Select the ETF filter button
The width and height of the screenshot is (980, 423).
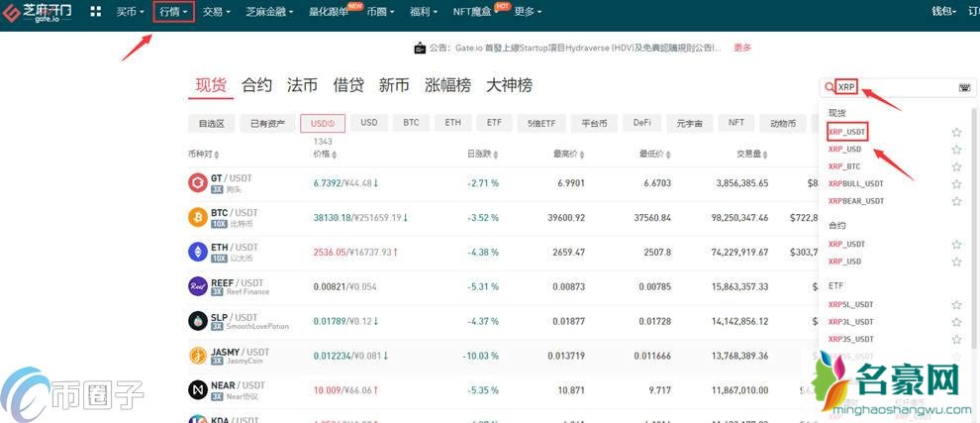(494, 123)
